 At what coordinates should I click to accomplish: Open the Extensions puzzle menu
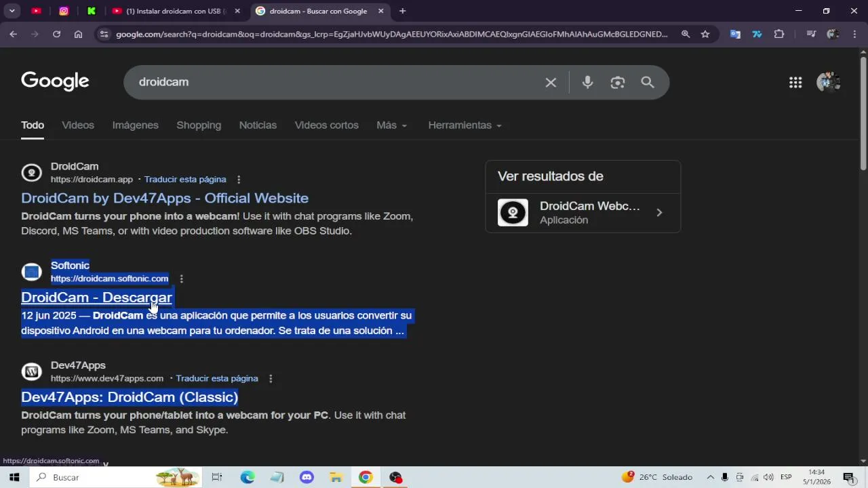coord(779,34)
